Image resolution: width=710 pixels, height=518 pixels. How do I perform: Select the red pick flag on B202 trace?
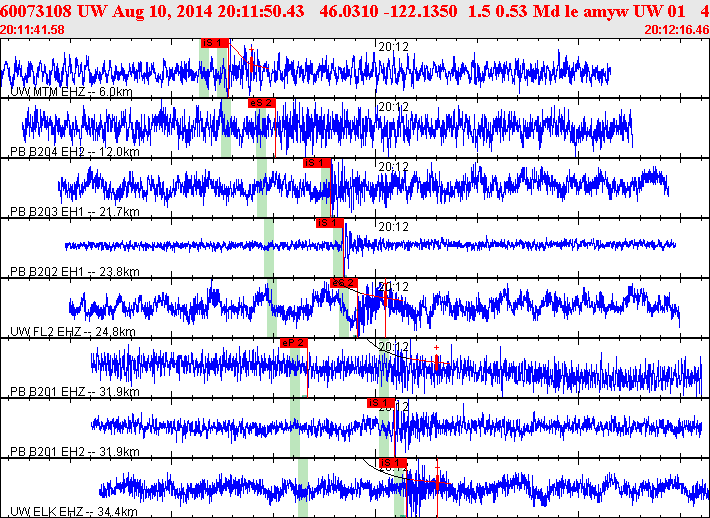[329, 223]
